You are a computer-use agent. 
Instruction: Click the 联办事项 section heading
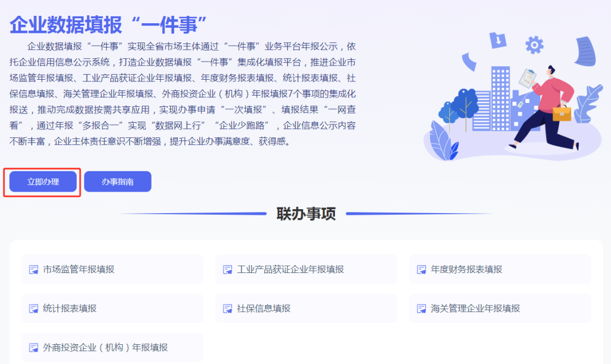click(x=305, y=214)
